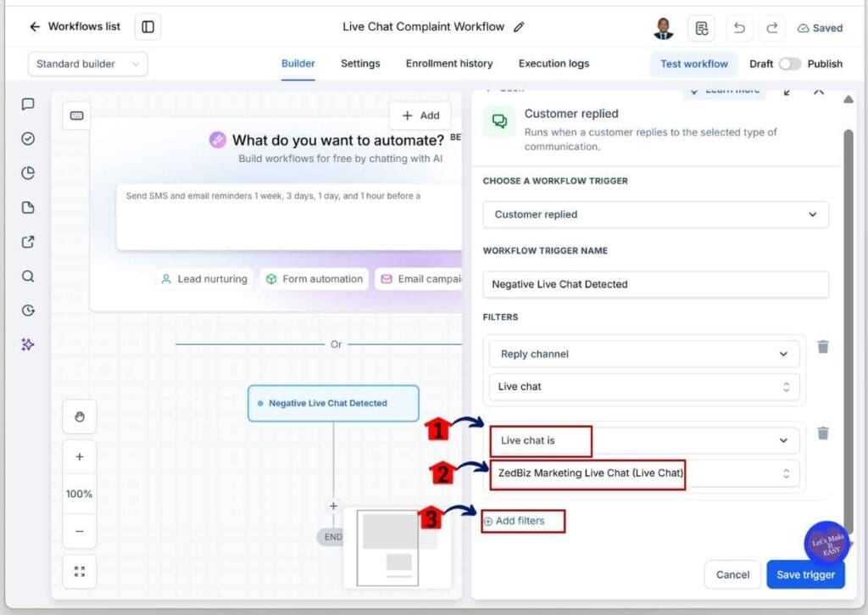
Task: Click the Saved cloud status
Action: (820, 28)
